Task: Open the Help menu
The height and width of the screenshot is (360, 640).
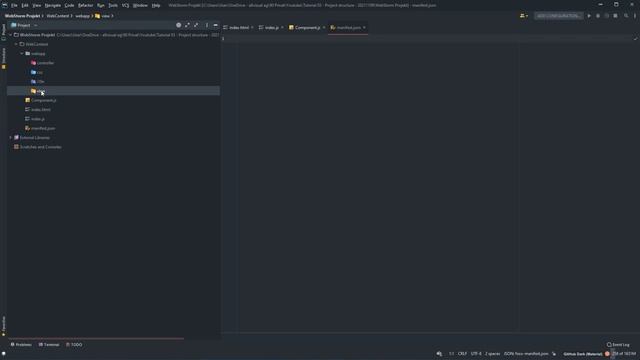Action: (156, 5)
